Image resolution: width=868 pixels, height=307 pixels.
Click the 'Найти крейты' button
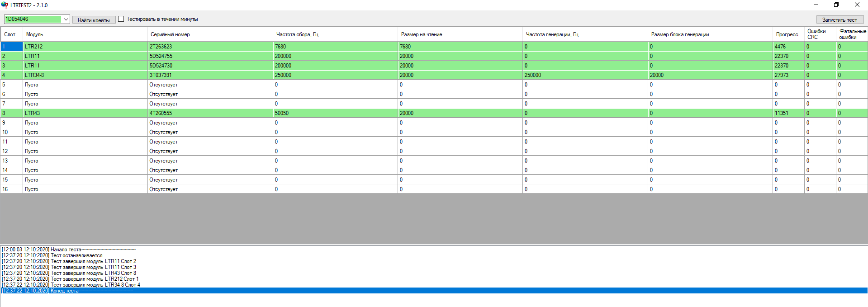(94, 20)
